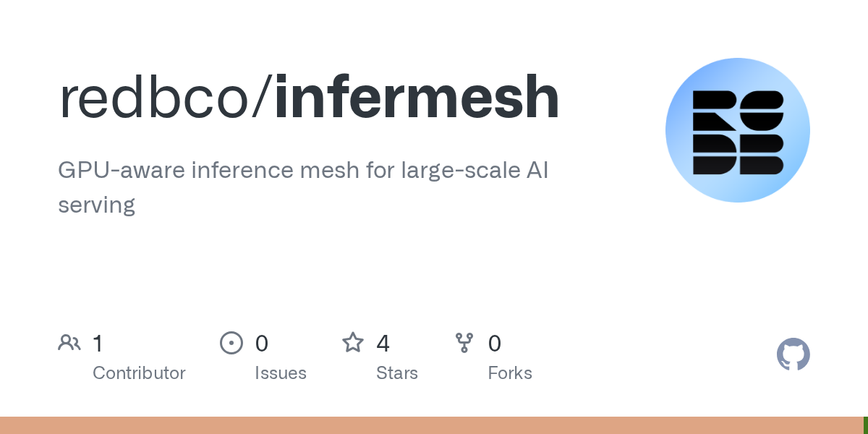Select the forks count 0
Viewport: 868px width, 434px height.
point(495,343)
